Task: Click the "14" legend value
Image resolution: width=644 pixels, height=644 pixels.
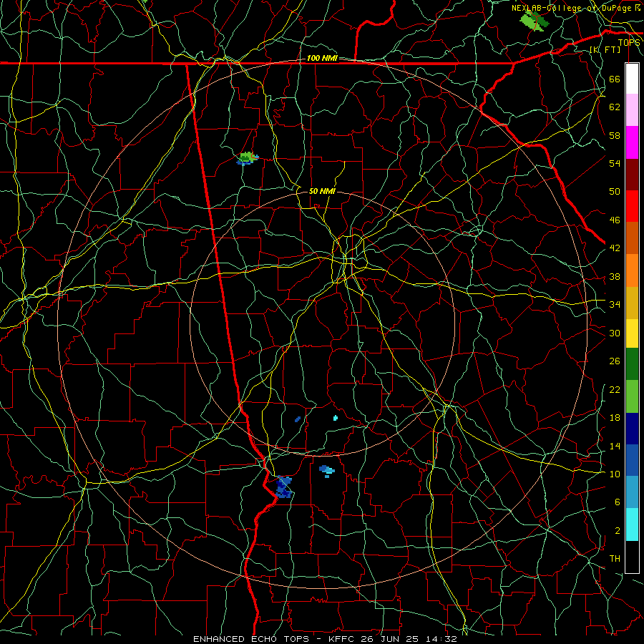Action: point(615,446)
